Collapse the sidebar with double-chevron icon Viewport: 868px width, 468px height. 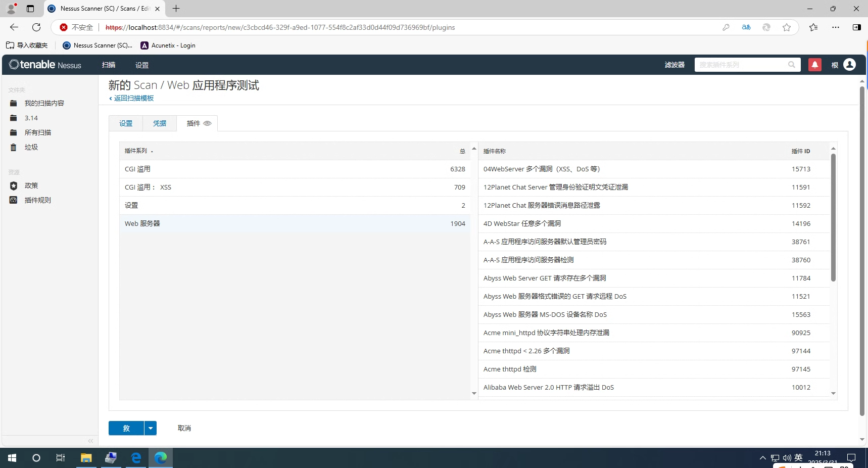point(90,441)
